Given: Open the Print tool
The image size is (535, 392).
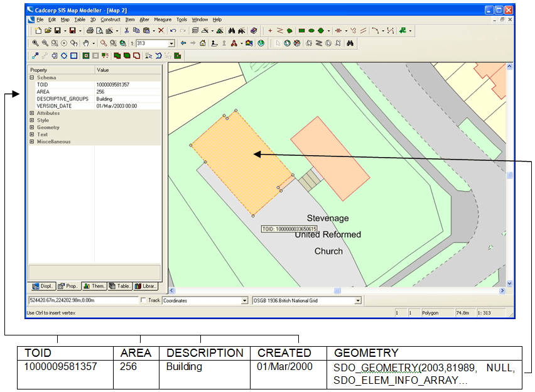Looking at the screenshot, I should pos(90,30).
